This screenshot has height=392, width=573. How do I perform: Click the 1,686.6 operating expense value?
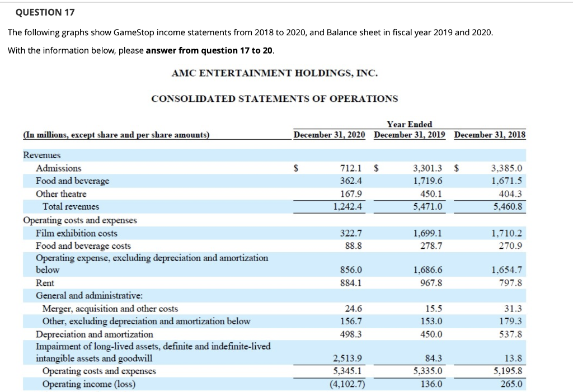pyautogui.click(x=428, y=270)
